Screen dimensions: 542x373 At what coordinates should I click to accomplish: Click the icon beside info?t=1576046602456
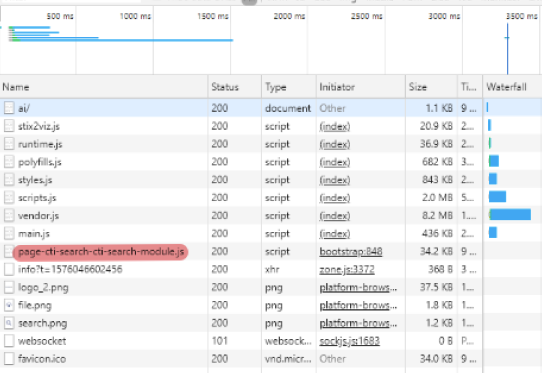click(x=9, y=269)
